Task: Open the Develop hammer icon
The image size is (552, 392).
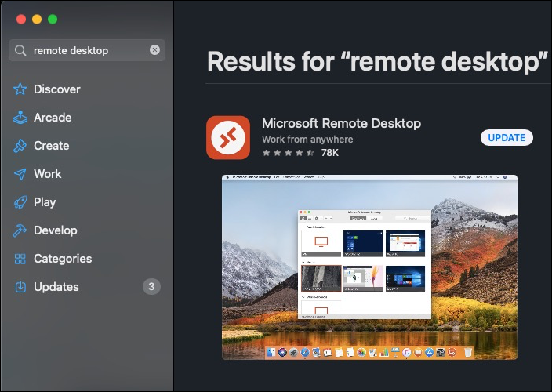Action: click(20, 230)
